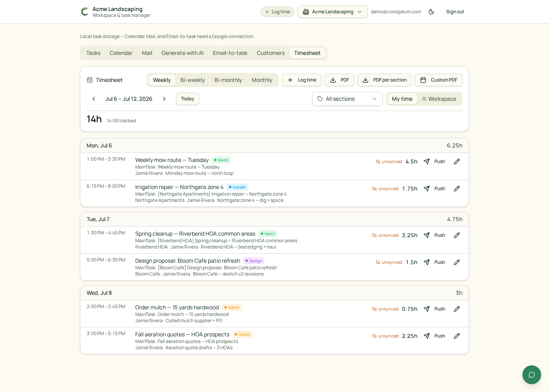The image size is (549, 392).
Task: Click unsynced status on Irrigation repair
Action: (x=385, y=189)
